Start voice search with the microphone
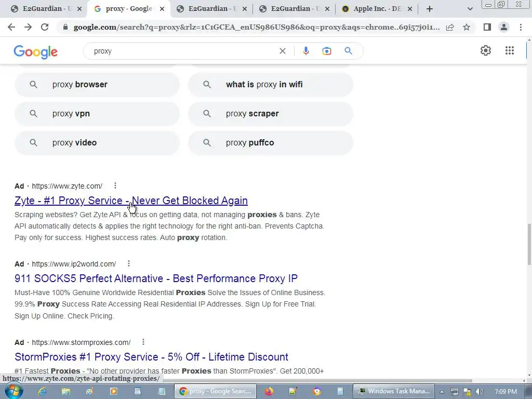 [305, 51]
